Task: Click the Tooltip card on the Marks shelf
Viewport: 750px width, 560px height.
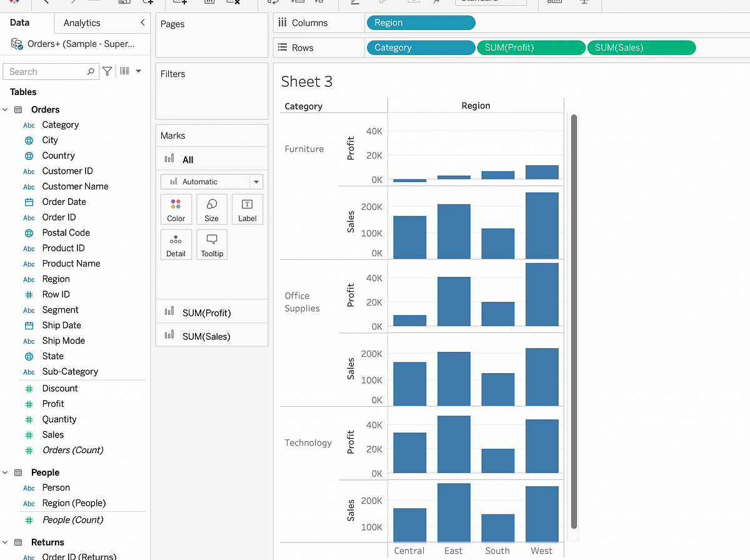Action: tap(211, 244)
